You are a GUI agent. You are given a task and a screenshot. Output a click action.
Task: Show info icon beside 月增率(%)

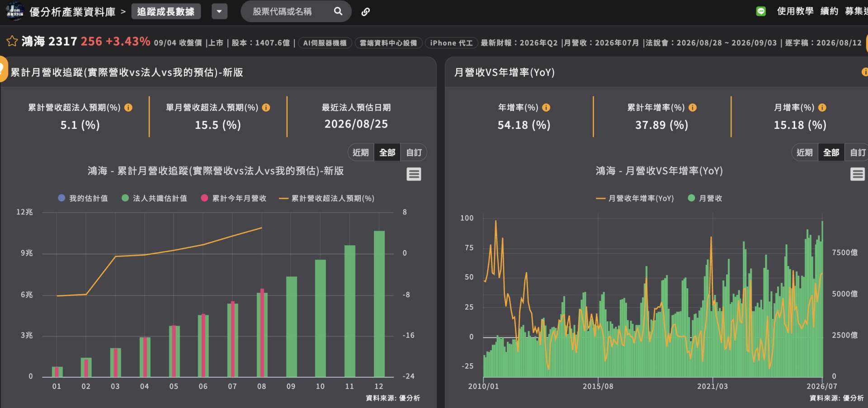click(x=822, y=108)
